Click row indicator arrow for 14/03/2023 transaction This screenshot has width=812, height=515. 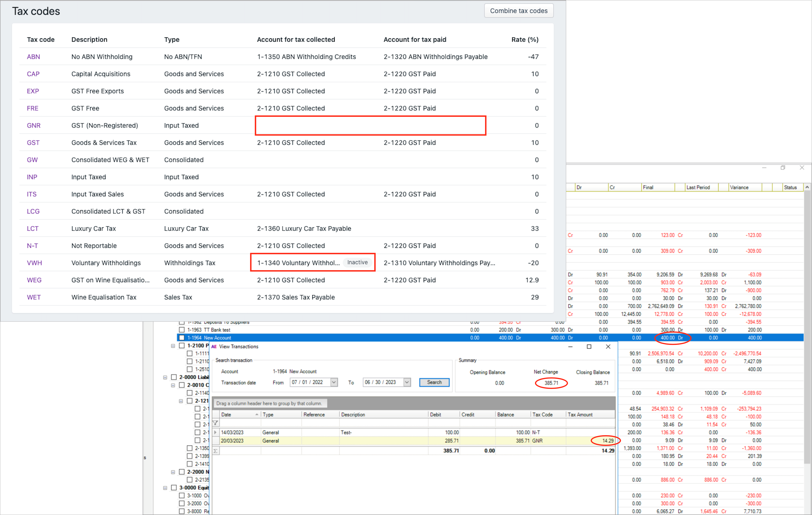215,432
